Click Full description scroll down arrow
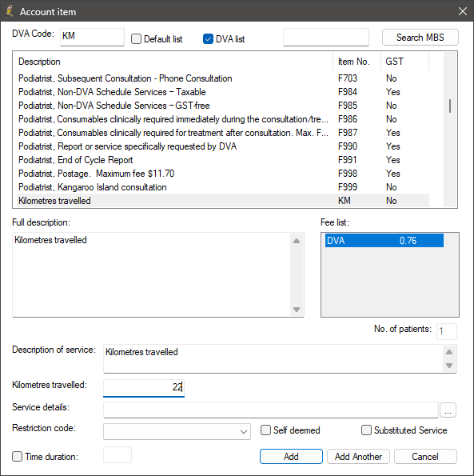This screenshot has height=476, width=474. point(297,310)
